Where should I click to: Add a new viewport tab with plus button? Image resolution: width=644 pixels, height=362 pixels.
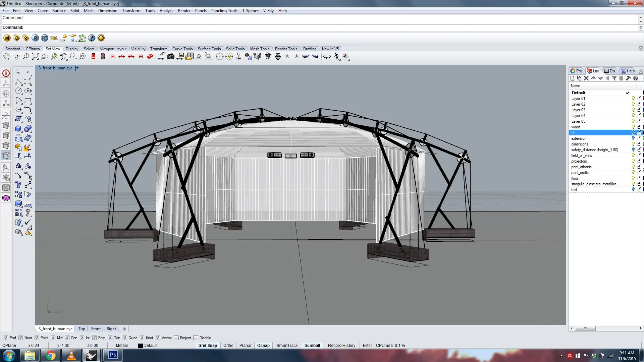tap(124, 329)
